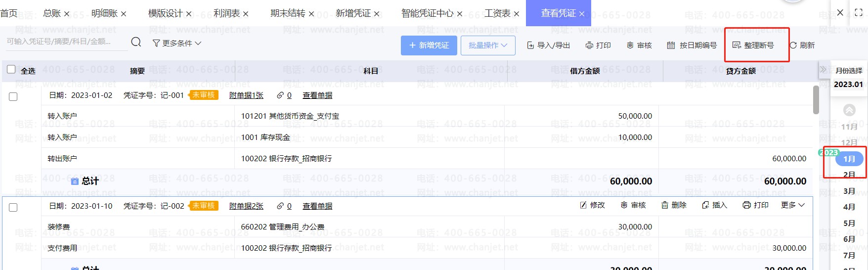868x270 pixels.
Task: Click 插入 on voucher 记-002 row
Action: point(714,205)
